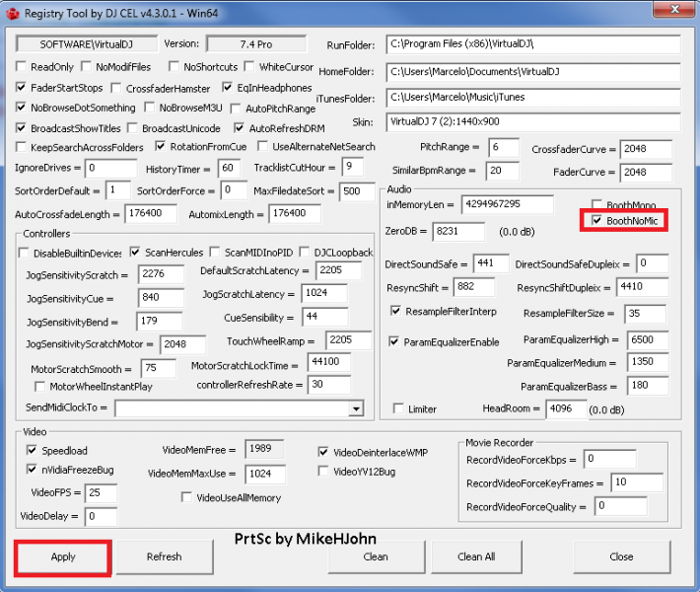Click the Clean button

pos(376,556)
